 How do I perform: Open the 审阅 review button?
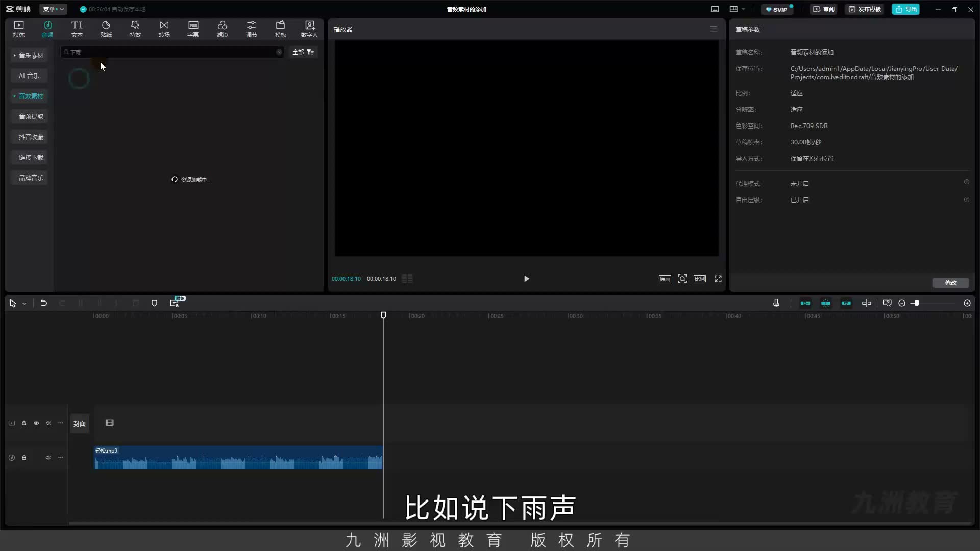(x=823, y=9)
